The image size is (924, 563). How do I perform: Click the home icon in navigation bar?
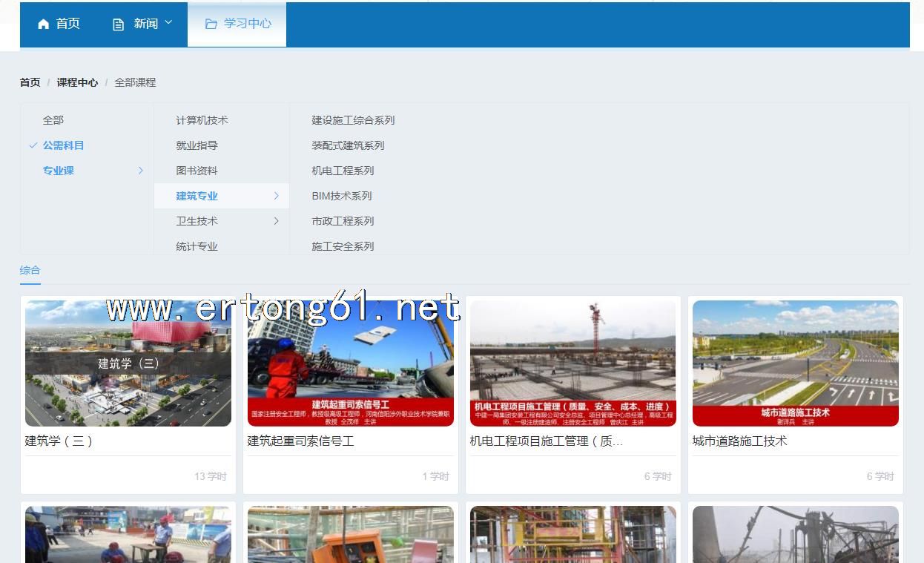coord(43,24)
